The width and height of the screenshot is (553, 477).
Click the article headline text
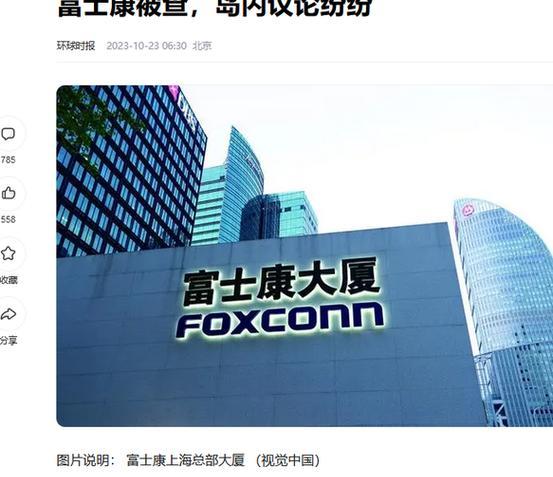tap(214, 9)
